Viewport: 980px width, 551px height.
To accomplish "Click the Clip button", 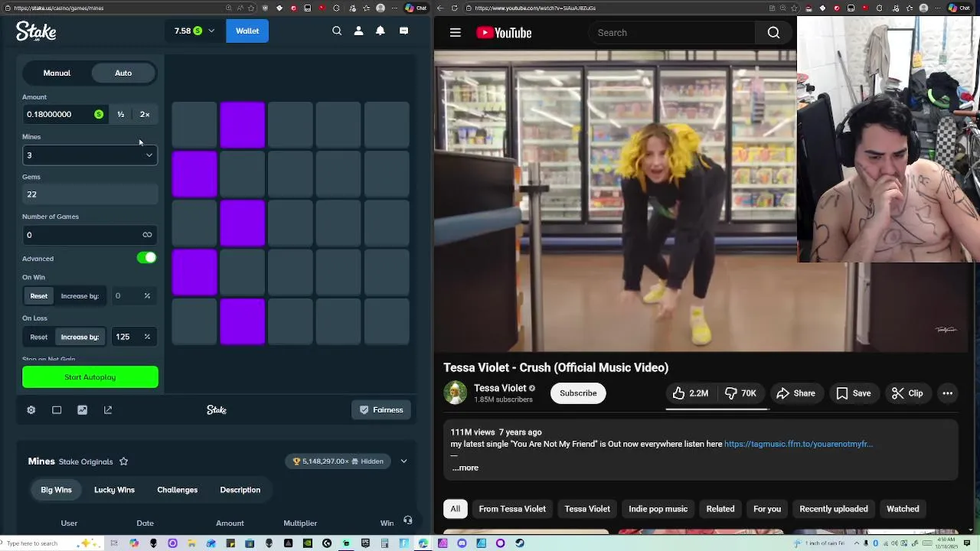I will tap(907, 393).
